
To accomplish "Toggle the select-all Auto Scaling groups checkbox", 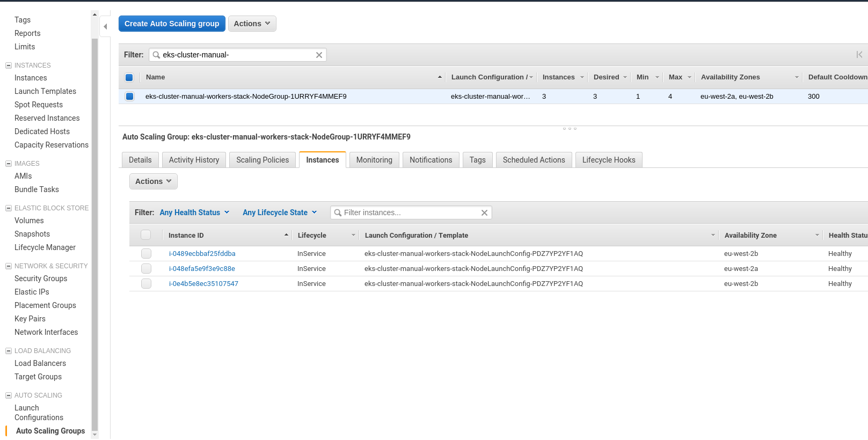I will click(x=129, y=77).
